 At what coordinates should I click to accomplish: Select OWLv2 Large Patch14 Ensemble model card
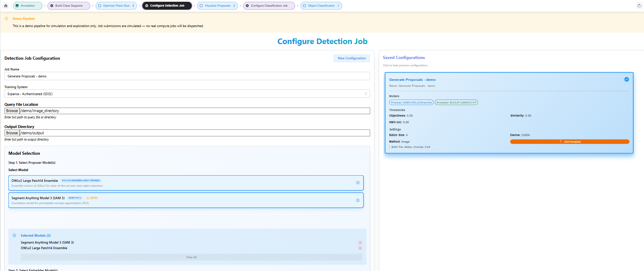[x=186, y=183]
